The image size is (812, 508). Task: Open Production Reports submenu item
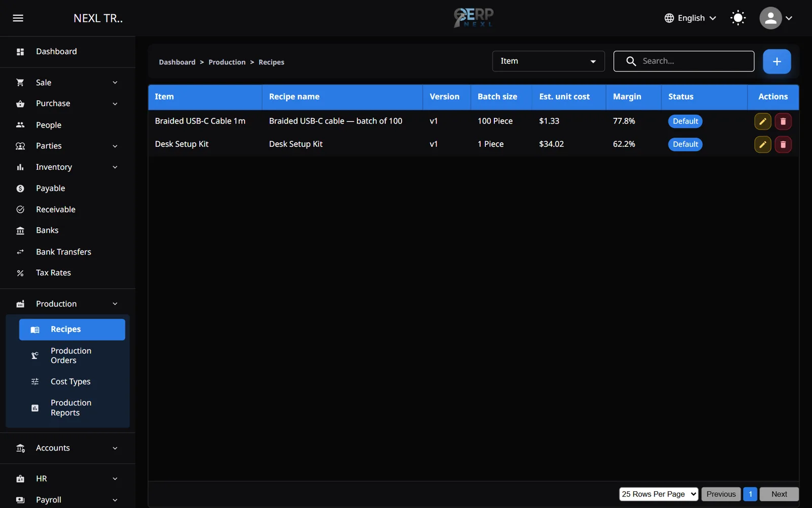(x=72, y=408)
